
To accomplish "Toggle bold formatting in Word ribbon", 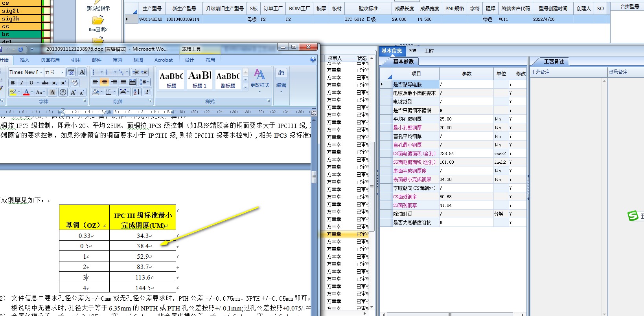I will (13, 83).
